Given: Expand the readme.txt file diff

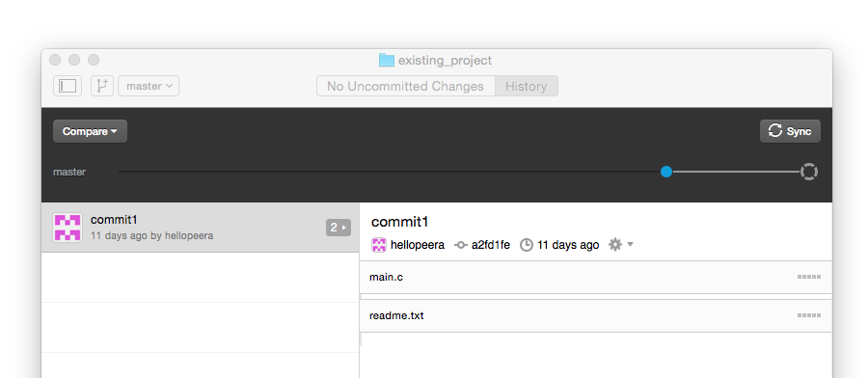Looking at the screenshot, I should pos(596,315).
